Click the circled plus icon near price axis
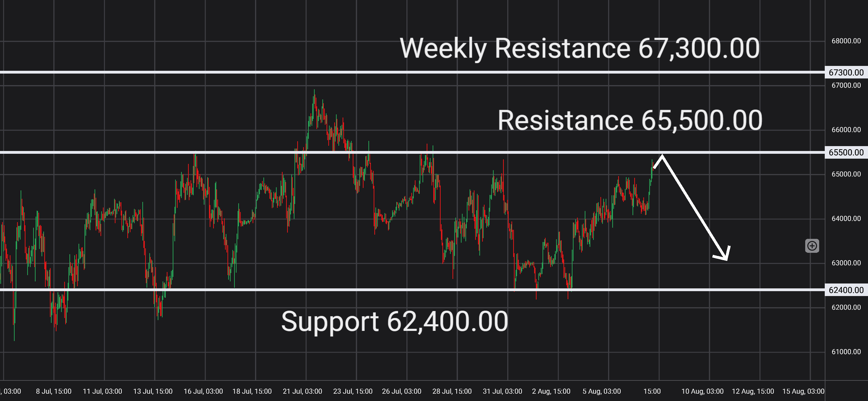The height and width of the screenshot is (401, 868). pos(812,246)
